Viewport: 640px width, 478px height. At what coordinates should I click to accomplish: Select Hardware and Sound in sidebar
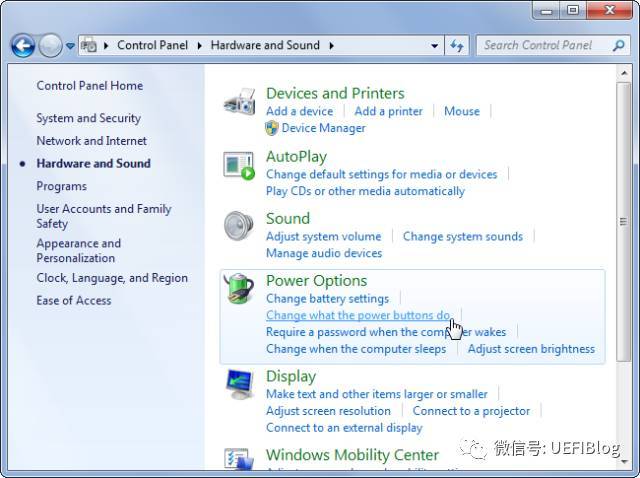coord(93,163)
